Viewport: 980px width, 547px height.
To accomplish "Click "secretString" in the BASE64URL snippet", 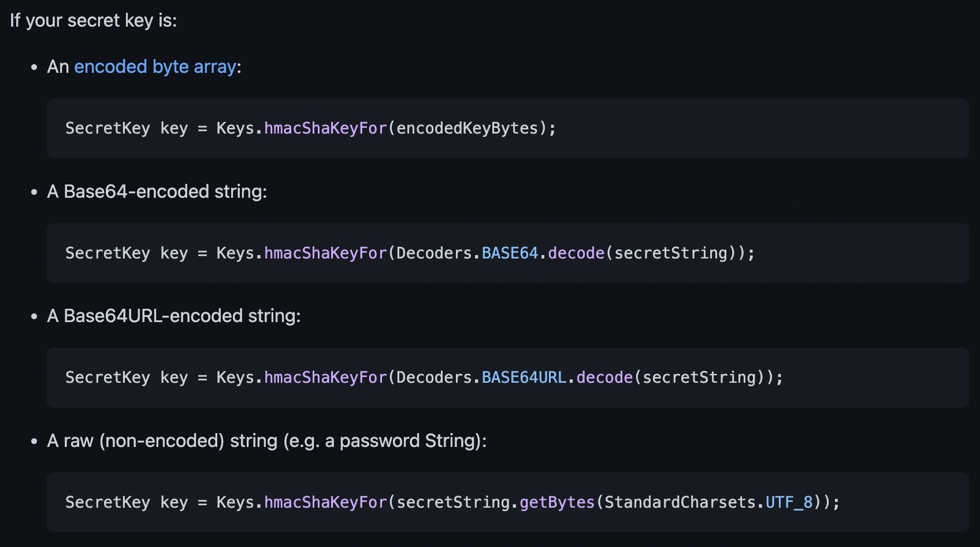I will (x=699, y=378).
